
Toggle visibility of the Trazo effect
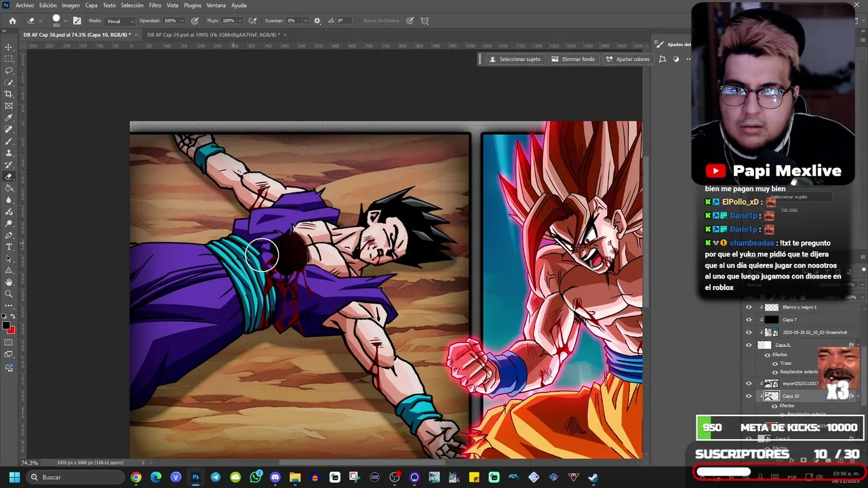point(775,363)
